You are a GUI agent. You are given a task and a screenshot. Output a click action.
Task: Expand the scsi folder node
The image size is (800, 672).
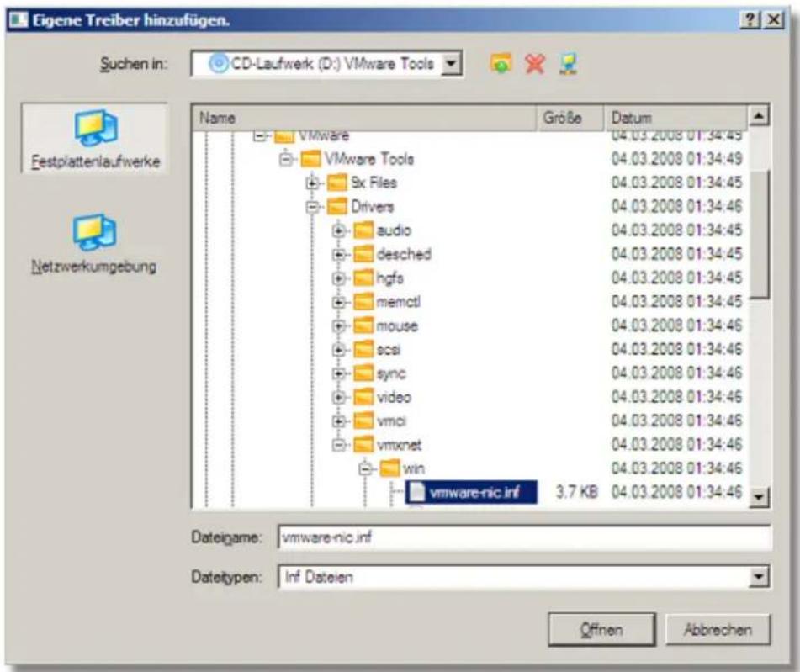(x=338, y=350)
